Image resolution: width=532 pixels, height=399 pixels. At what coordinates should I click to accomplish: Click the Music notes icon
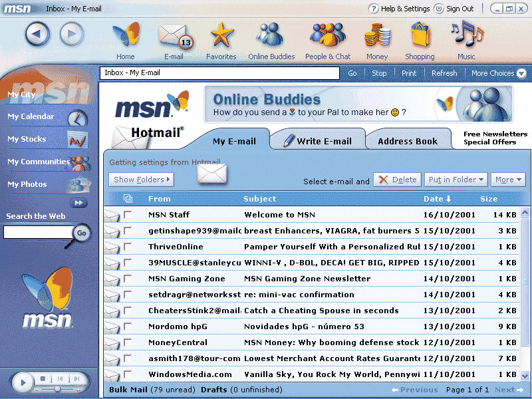tap(465, 36)
